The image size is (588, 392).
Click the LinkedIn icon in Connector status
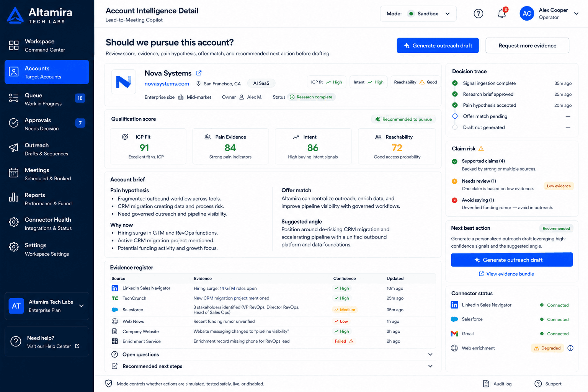click(454, 305)
